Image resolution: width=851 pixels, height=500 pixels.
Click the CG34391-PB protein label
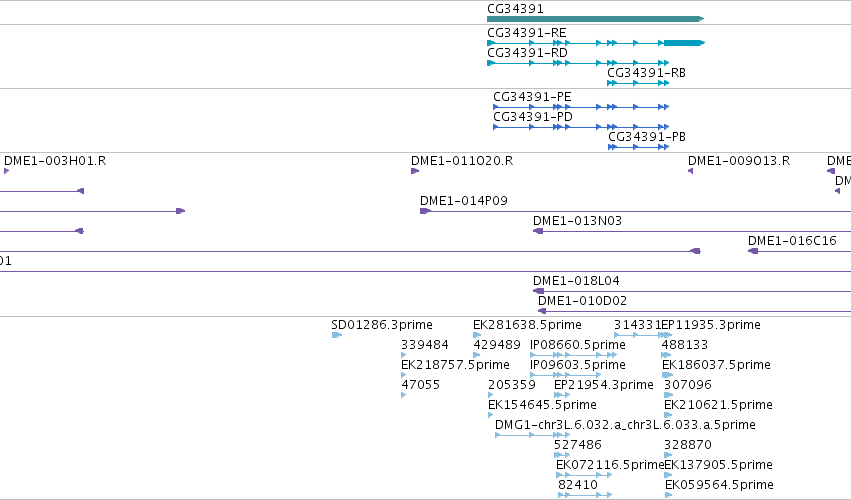pos(647,137)
